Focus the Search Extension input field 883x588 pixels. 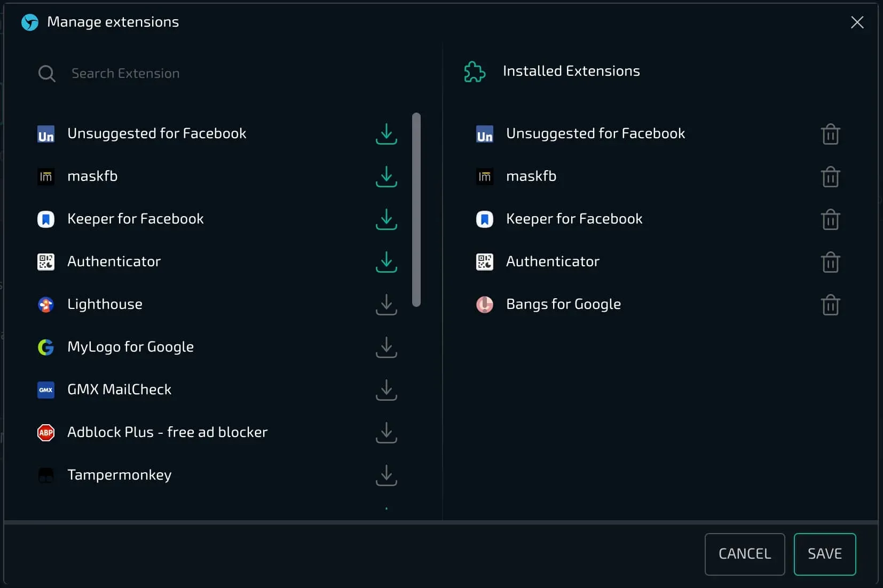pyautogui.click(x=214, y=74)
